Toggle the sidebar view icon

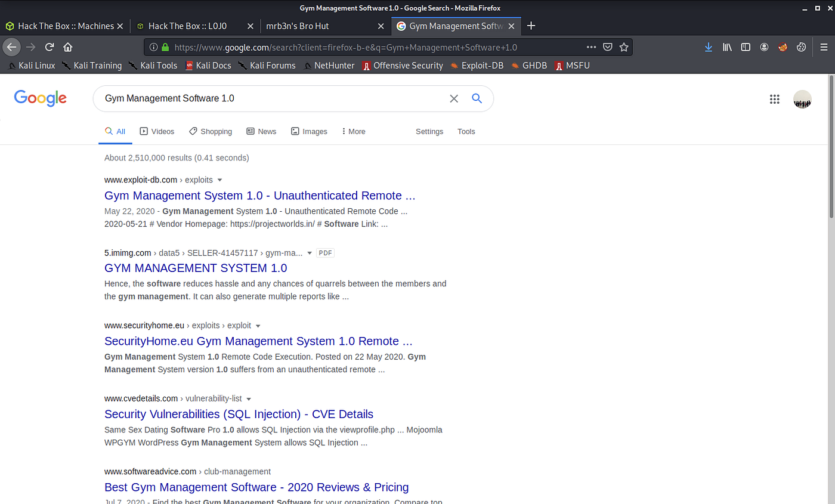point(746,47)
